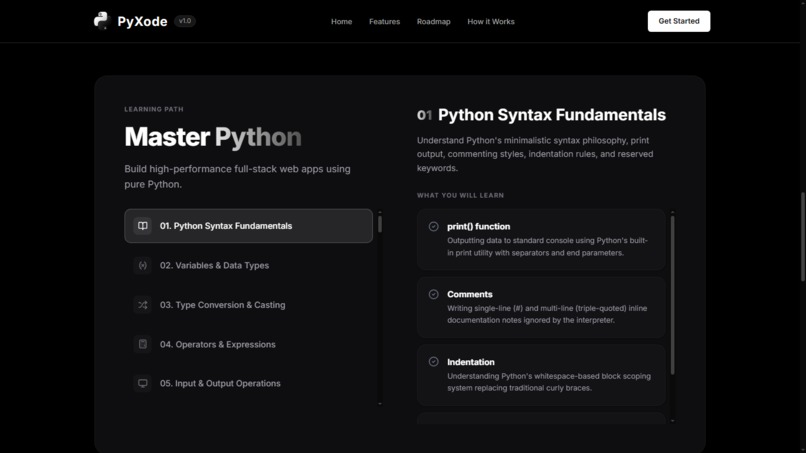The height and width of the screenshot is (453, 806).
Task: Click the lesson list scrollbar thumb
Action: [x=380, y=224]
